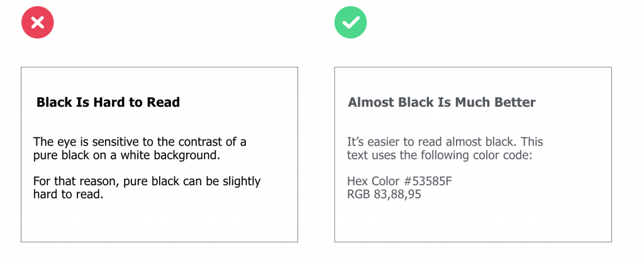Click the red X cross icon
The height and width of the screenshot is (265, 644).
[x=37, y=23]
